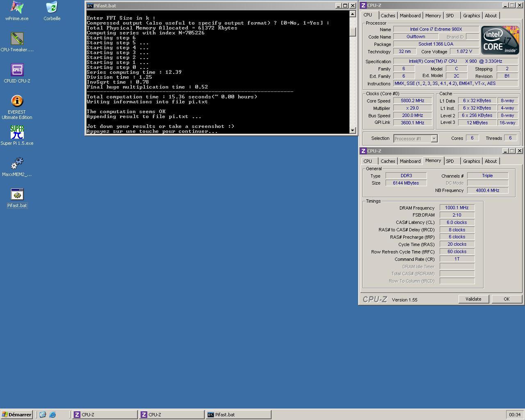This screenshot has width=525, height=420.
Task: Click the Cores count field
Action: tap(472, 138)
